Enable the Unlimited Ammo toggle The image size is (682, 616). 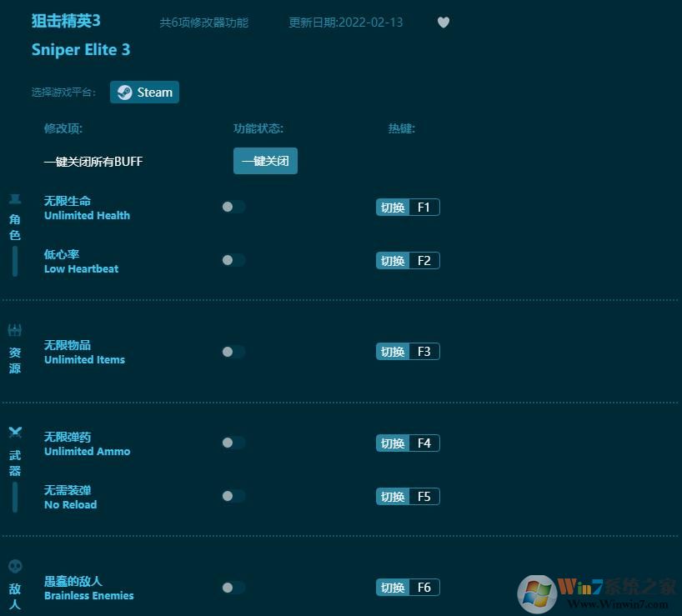coord(233,443)
